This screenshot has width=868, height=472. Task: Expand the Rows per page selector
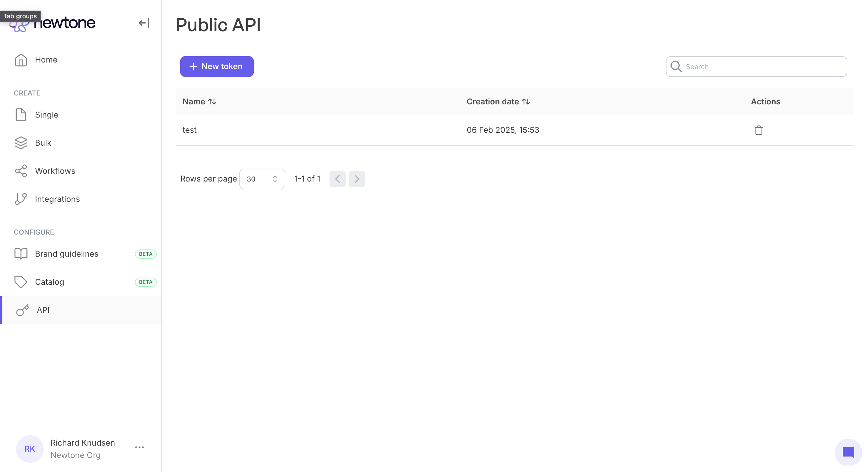pyautogui.click(x=262, y=179)
